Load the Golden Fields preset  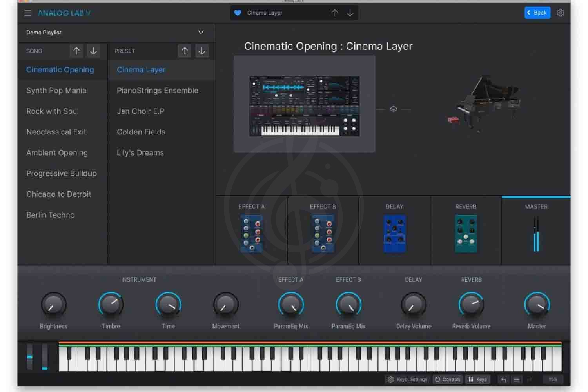(x=162, y=132)
